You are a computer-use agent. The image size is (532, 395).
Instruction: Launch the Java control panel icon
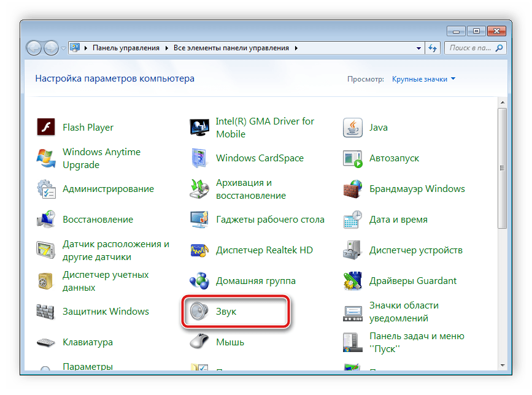tap(353, 128)
